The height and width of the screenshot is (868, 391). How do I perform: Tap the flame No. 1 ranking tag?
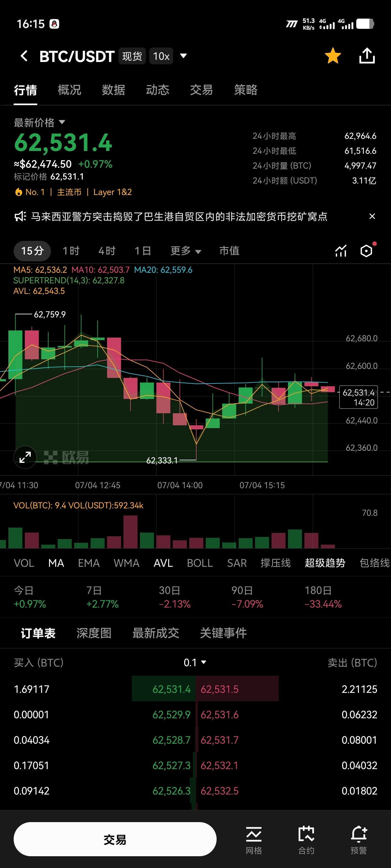[30, 192]
